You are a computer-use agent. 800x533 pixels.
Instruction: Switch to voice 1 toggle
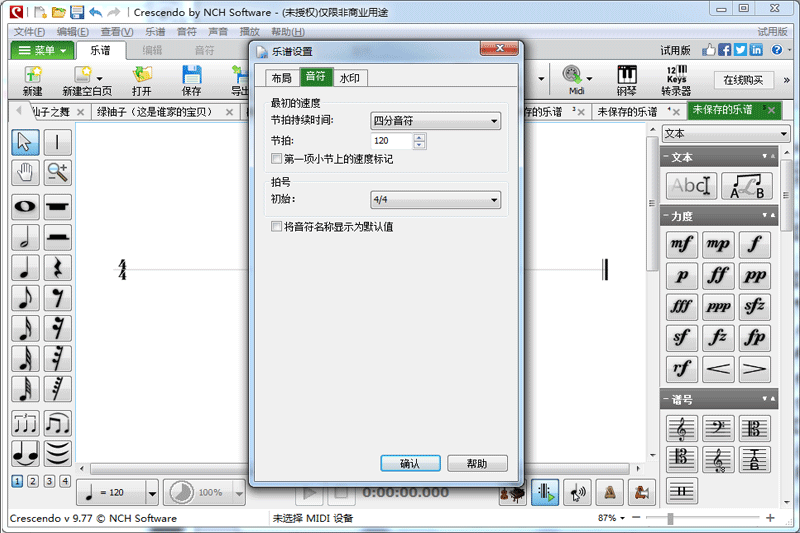click(x=17, y=481)
